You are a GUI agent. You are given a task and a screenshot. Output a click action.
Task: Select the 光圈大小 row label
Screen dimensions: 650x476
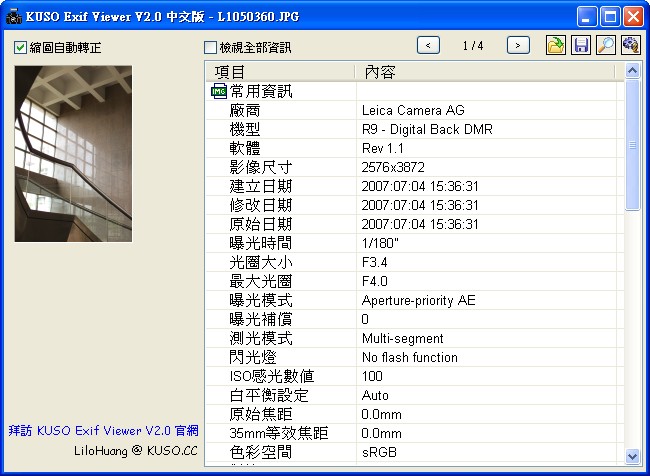[261, 262]
